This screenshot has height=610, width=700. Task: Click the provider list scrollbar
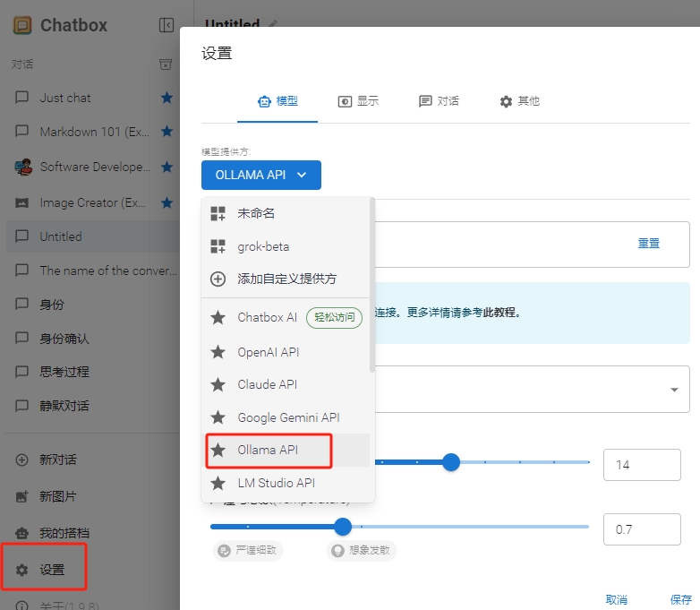tap(371, 286)
